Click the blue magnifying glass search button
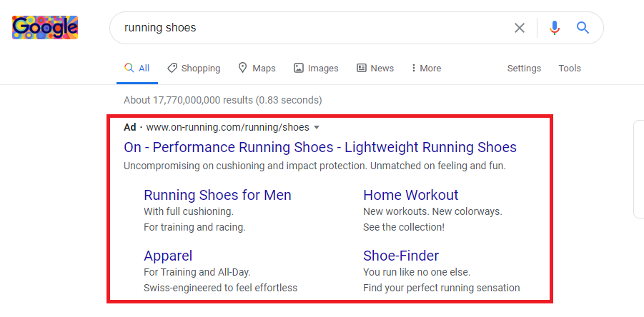 (583, 27)
